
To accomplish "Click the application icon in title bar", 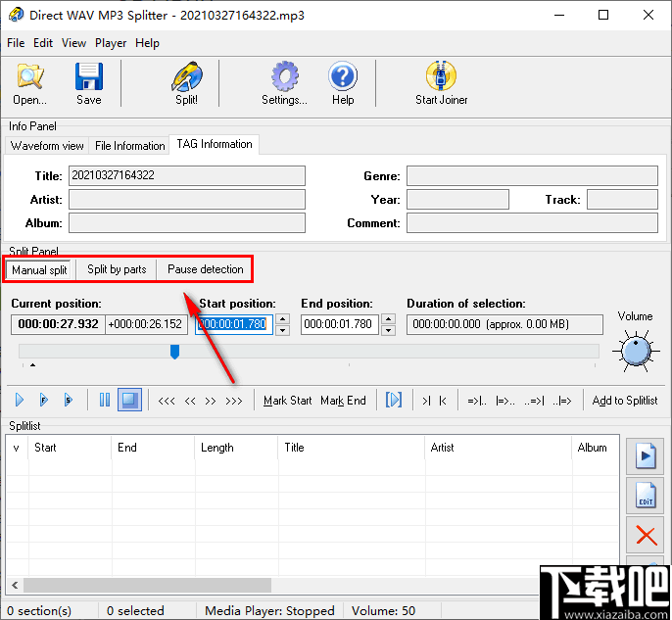I will click(16, 15).
